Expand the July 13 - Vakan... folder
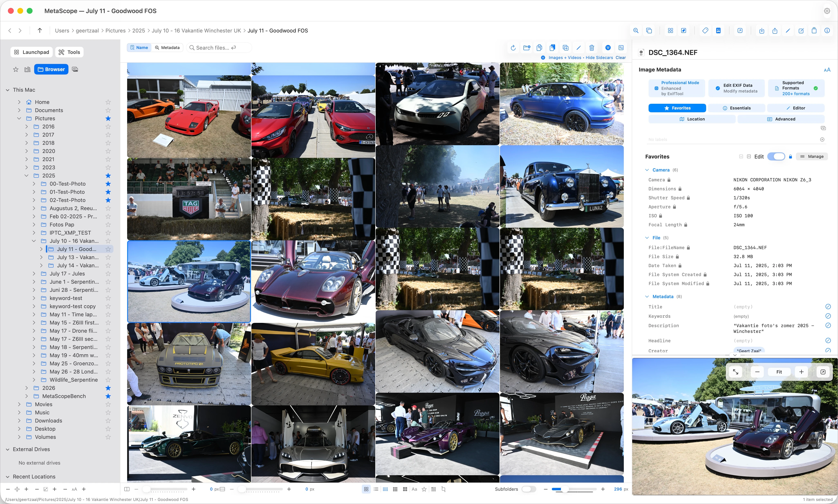The height and width of the screenshot is (504, 838). pyautogui.click(x=41, y=257)
